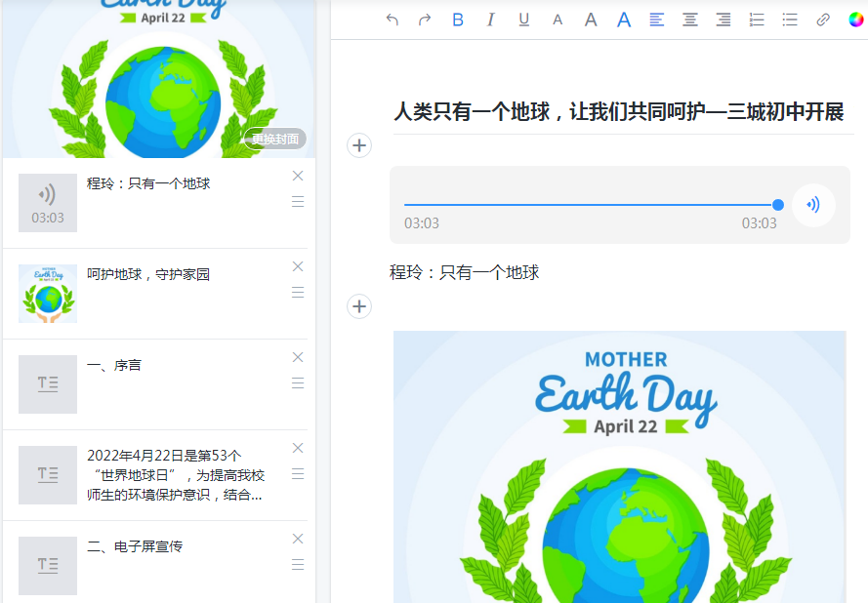Select the small font size A
The image size is (868, 603).
click(558, 20)
